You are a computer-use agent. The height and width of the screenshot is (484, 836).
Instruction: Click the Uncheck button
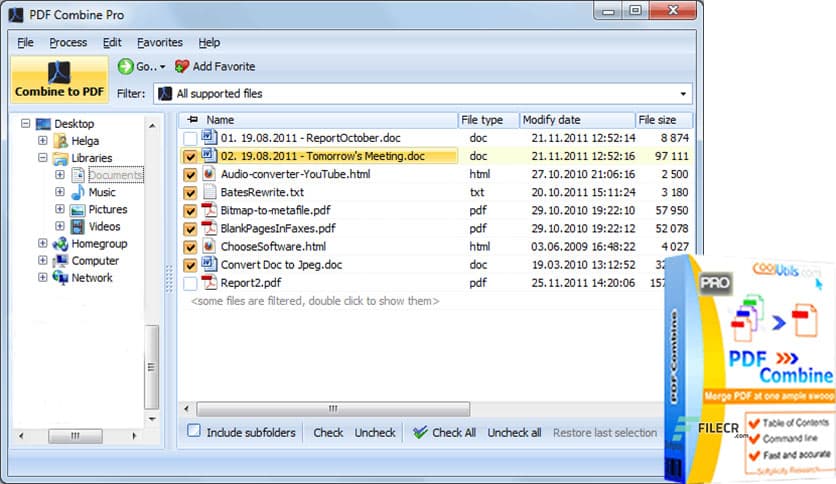tap(375, 433)
